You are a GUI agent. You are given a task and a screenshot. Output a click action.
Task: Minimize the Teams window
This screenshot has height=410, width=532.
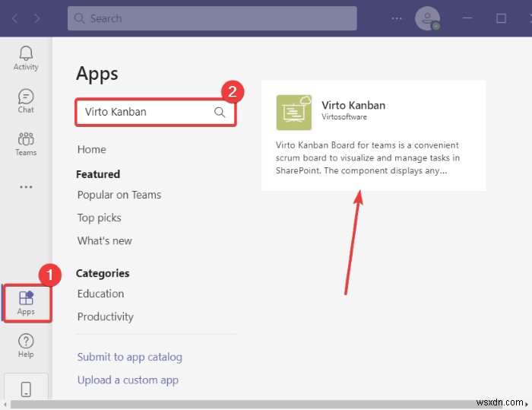467,18
